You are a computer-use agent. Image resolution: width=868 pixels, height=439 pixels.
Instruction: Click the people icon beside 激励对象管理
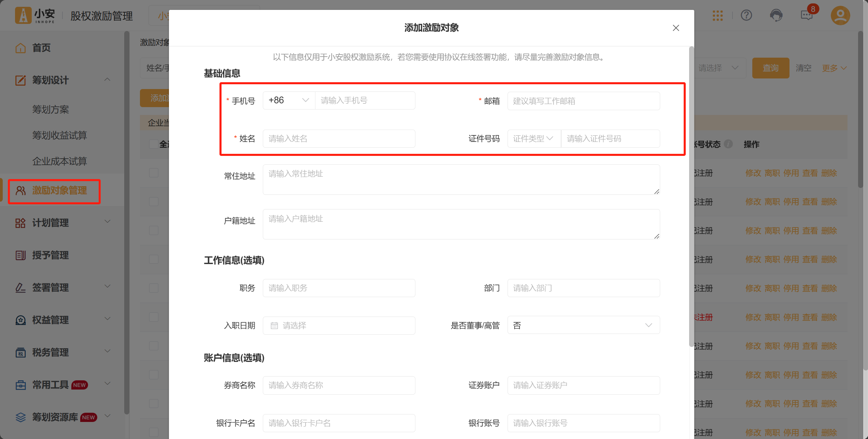tap(20, 190)
